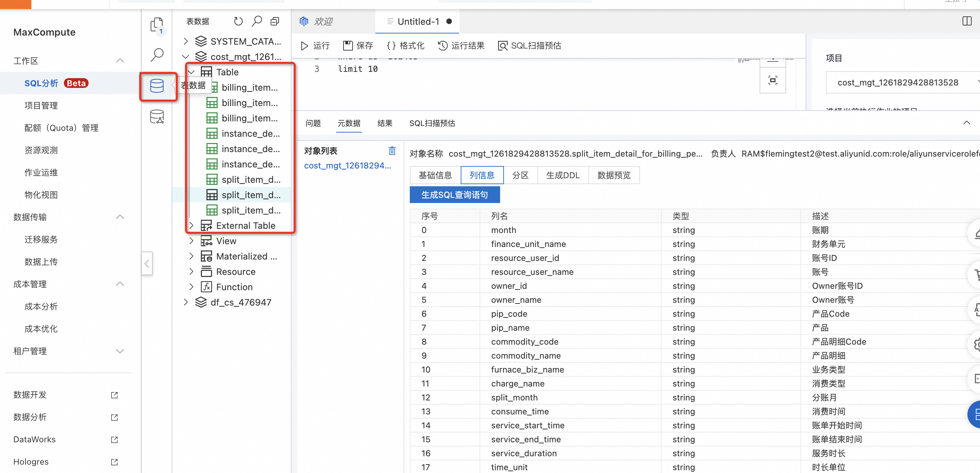
Task: Click the Save (保存) toolbar icon
Action: [347, 46]
